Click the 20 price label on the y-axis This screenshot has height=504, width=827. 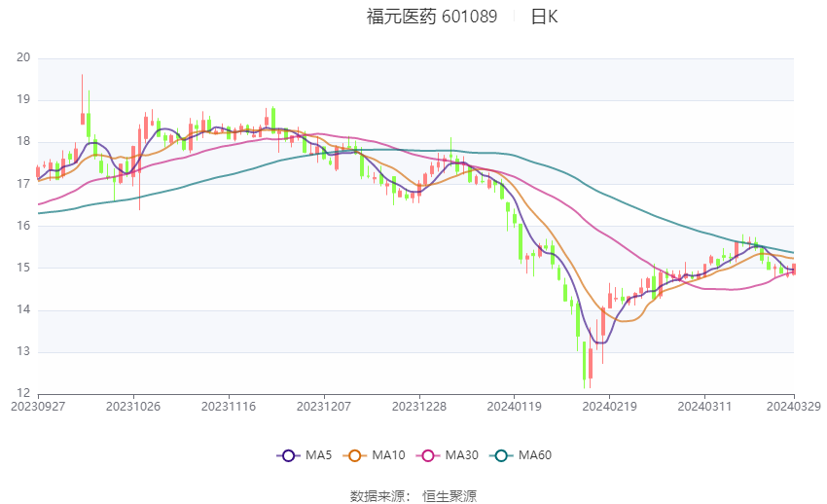click(23, 58)
